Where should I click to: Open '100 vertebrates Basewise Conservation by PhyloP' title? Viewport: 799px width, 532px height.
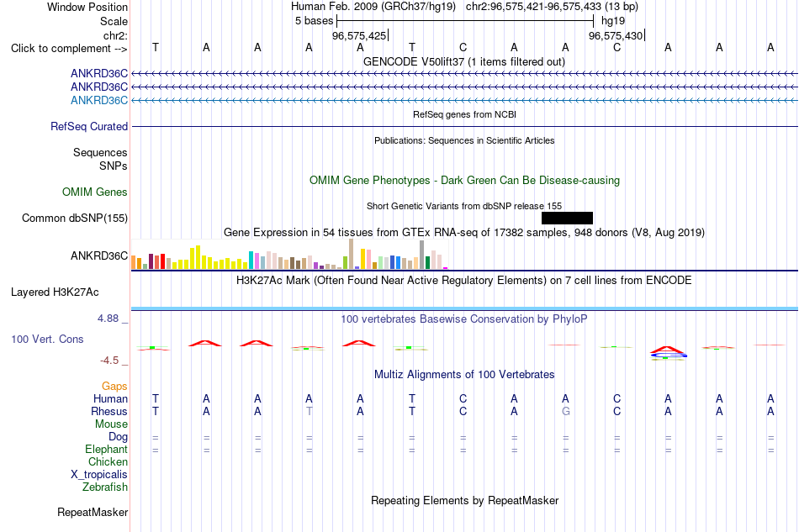(464, 319)
